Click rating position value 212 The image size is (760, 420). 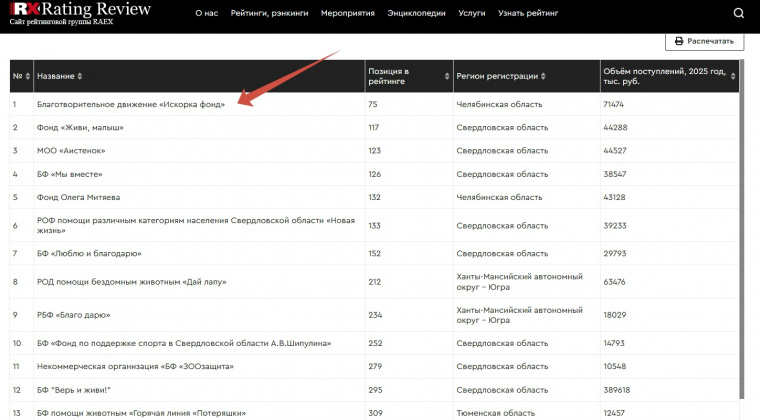coord(375,281)
